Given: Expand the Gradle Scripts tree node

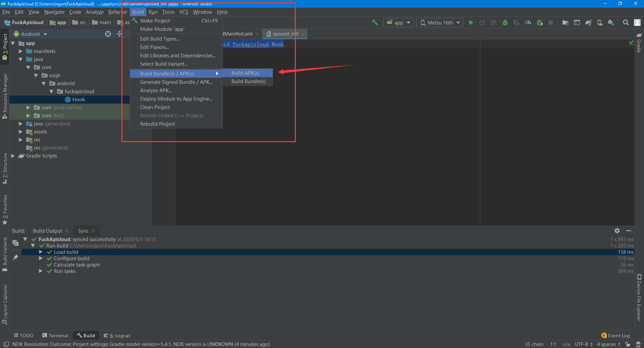Looking at the screenshot, I should click(13, 156).
